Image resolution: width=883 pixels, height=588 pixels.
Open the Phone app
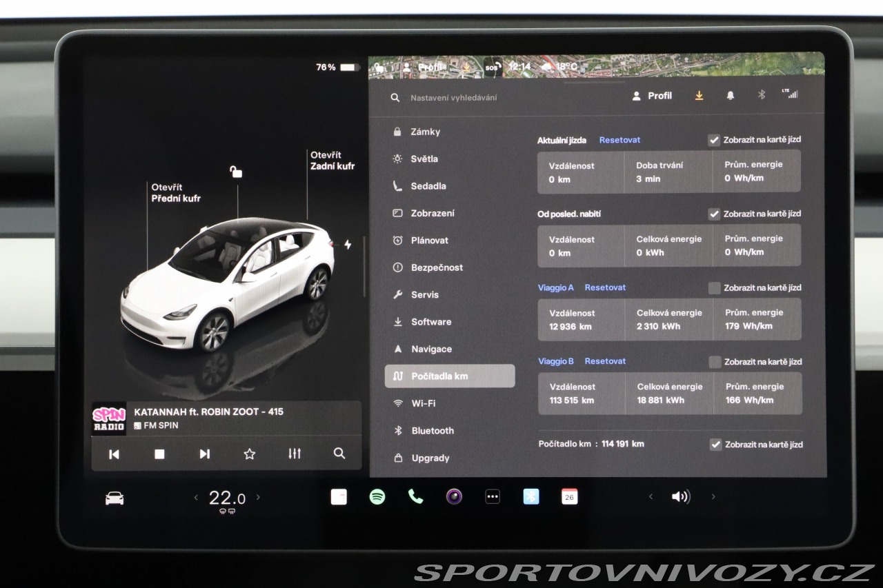pos(415,496)
